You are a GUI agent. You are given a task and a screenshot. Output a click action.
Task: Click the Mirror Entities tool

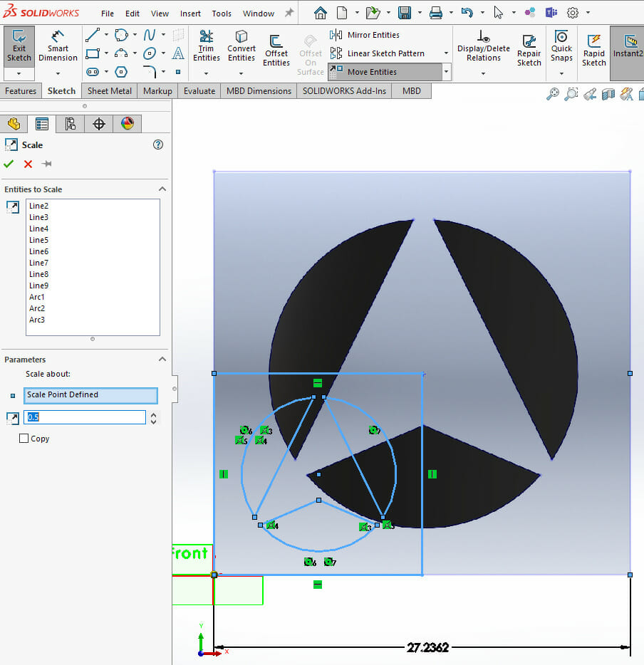pyautogui.click(x=365, y=35)
